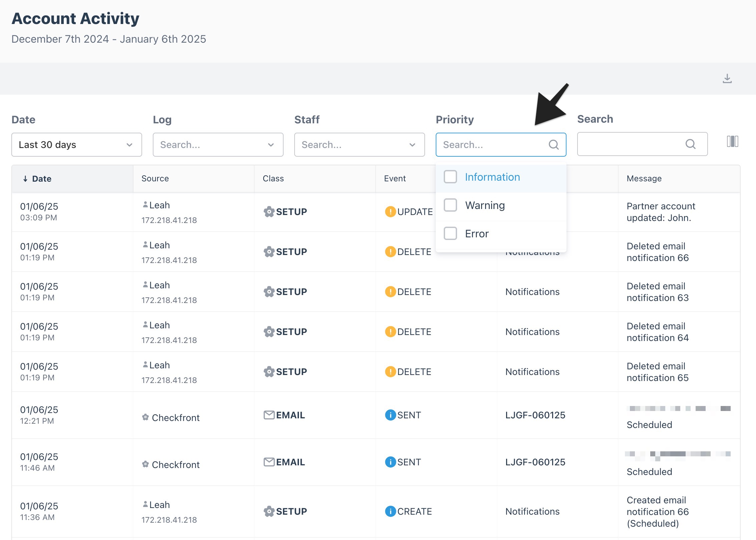Click the download export icon
The width and height of the screenshot is (756, 540).
click(727, 79)
